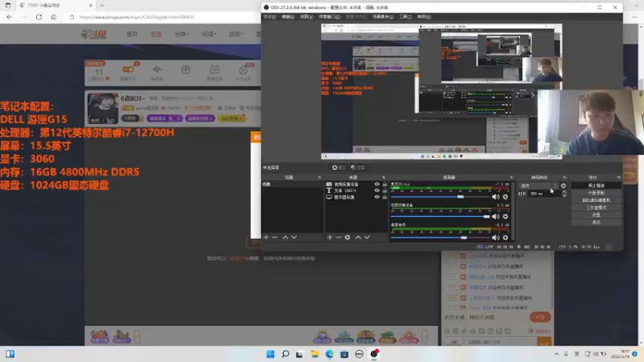The image size is (644, 362).
Task: Click OBS Studio icon on taskbar
Action: (374, 354)
